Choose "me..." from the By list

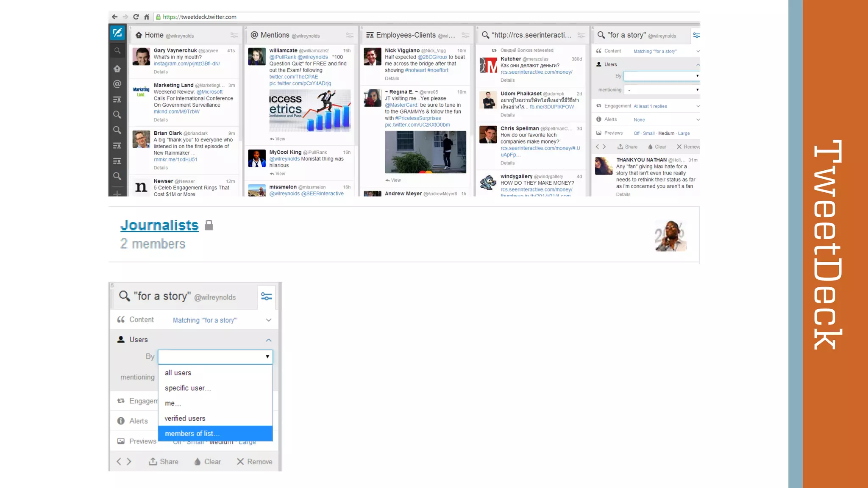click(215, 403)
